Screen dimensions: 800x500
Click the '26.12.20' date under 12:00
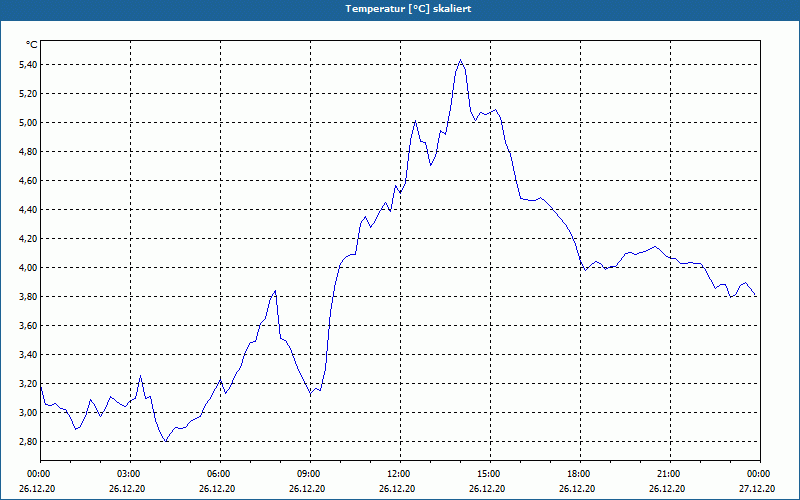point(397,489)
